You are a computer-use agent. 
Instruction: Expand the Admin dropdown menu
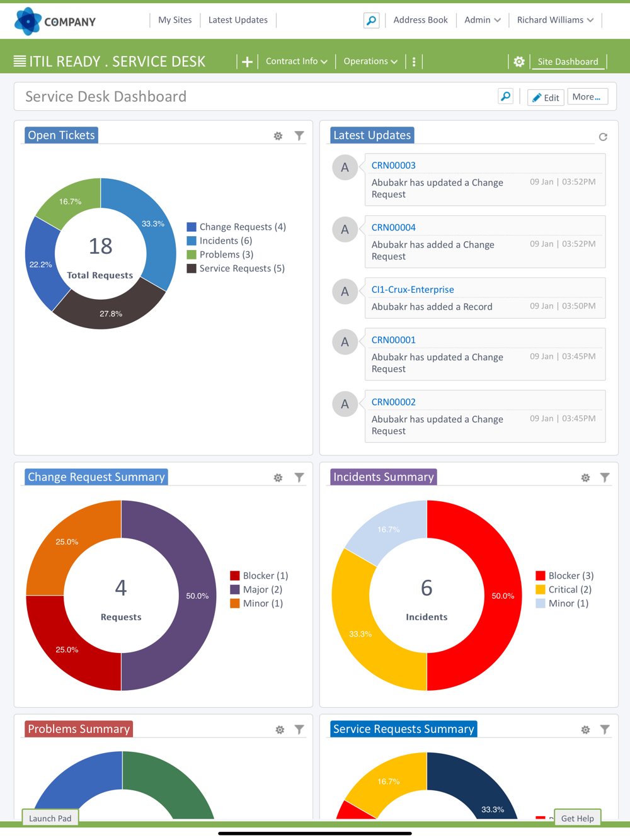pyautogui.click(x=483, y=20)
